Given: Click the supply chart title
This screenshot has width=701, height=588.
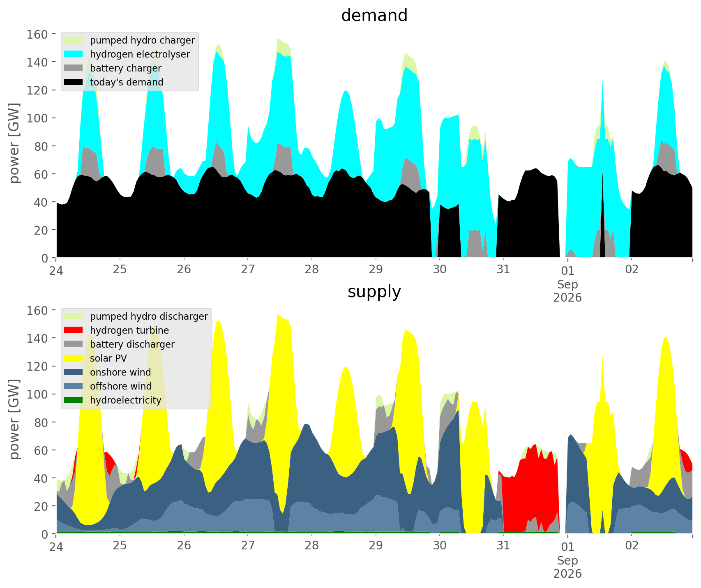Looking at the screenshot, I should pos(374,292).
